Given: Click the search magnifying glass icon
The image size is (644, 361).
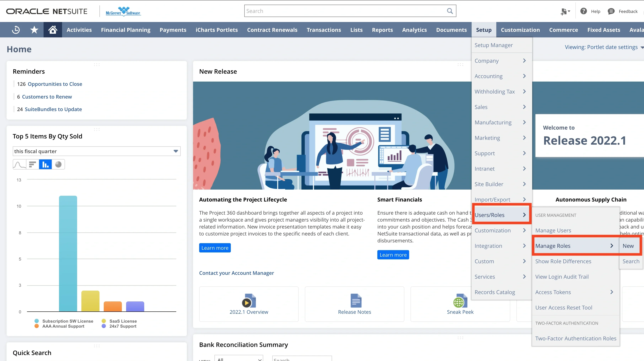Looking at the screenshot, I should [450, 11].
